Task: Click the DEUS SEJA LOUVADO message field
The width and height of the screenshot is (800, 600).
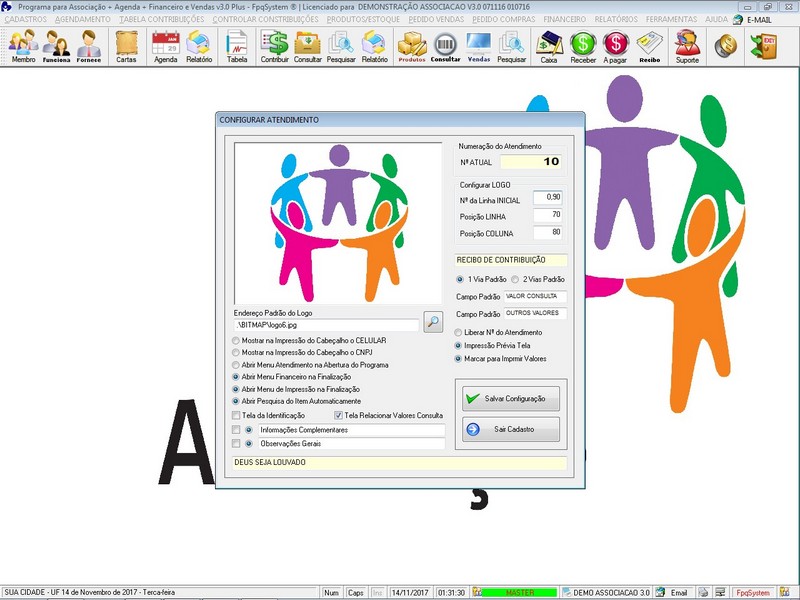Action: click(399, 462)
